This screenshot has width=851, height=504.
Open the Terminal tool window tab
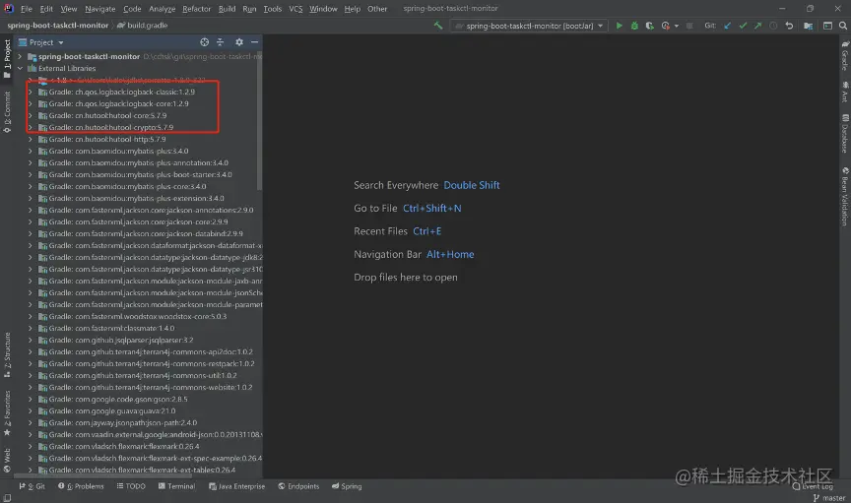coord(176,486)
